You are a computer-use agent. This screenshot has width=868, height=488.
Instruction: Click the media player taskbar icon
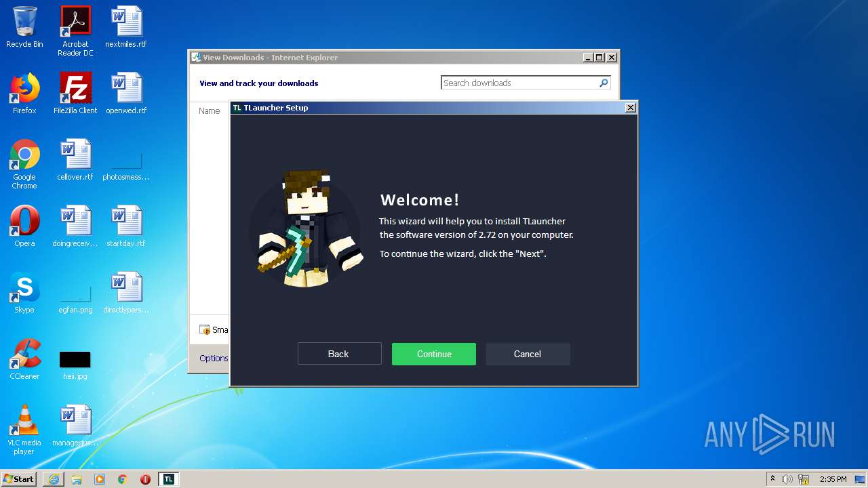100,479
